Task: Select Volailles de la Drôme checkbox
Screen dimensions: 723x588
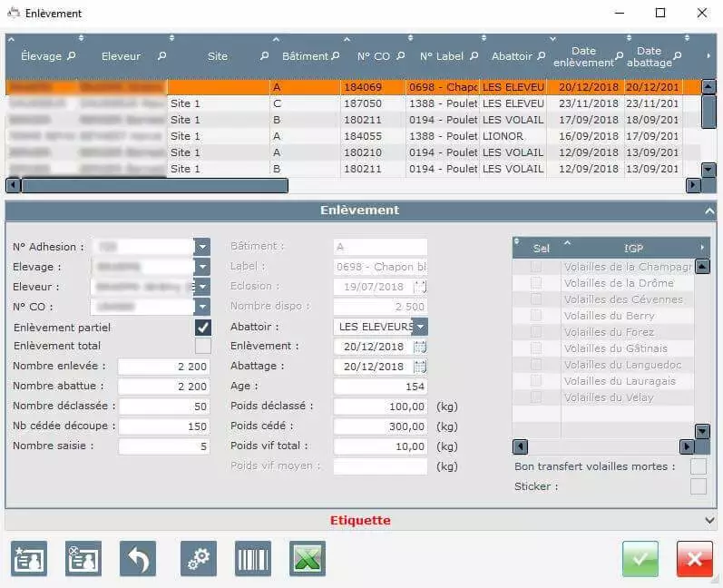Action: click(x=536, y=283)
